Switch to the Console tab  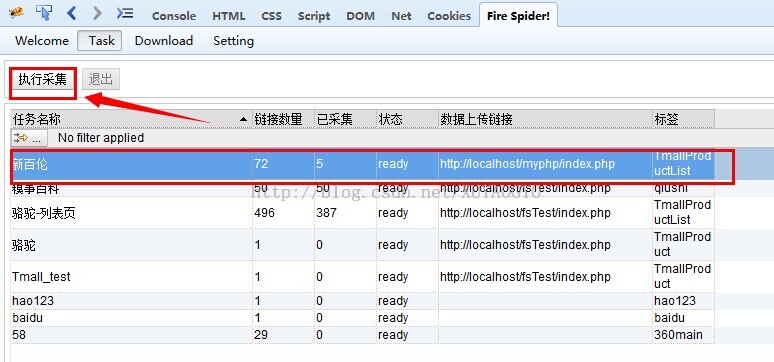coord(173,16)
